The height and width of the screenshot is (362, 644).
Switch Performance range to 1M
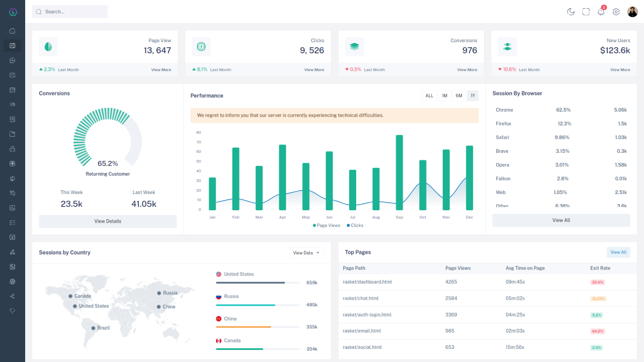click(x=444, y=96)
